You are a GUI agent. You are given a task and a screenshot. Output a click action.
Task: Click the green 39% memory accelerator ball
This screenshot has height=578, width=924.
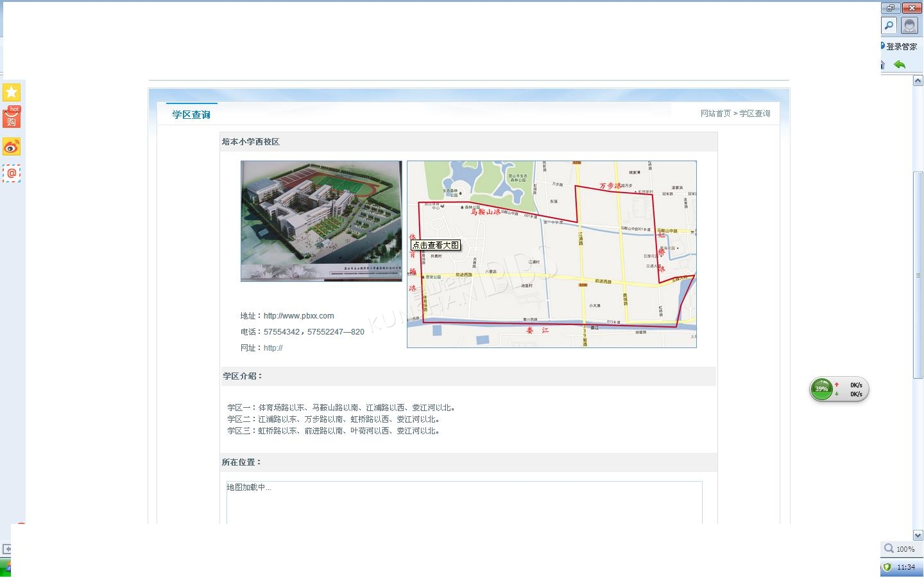tap(822, 389)
